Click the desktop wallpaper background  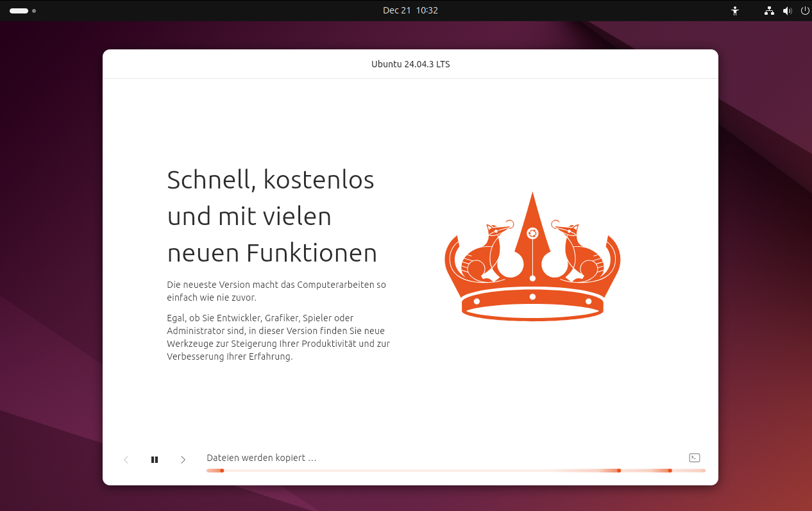(51, 256)
